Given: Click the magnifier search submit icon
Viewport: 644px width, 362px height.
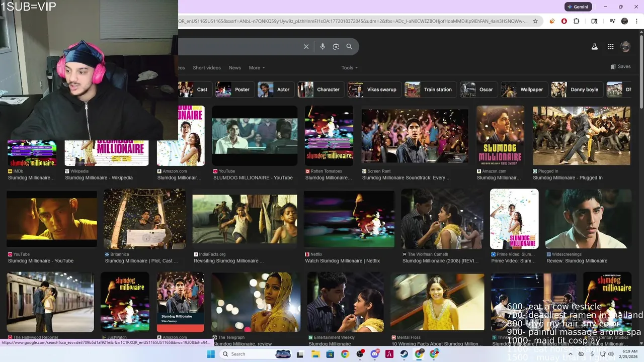Looking at the screenshot, I should click(349, 47).
